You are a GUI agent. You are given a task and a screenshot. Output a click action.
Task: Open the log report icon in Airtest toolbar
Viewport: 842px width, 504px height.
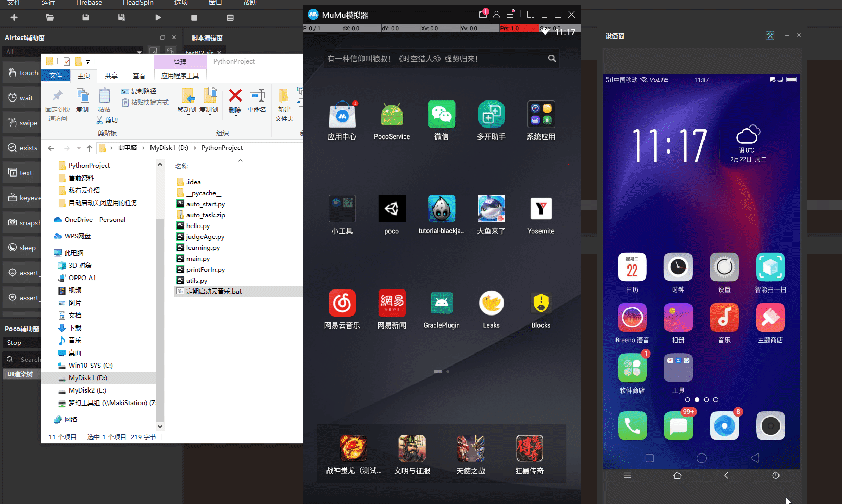pyautogui.click(x=230, y=17)
